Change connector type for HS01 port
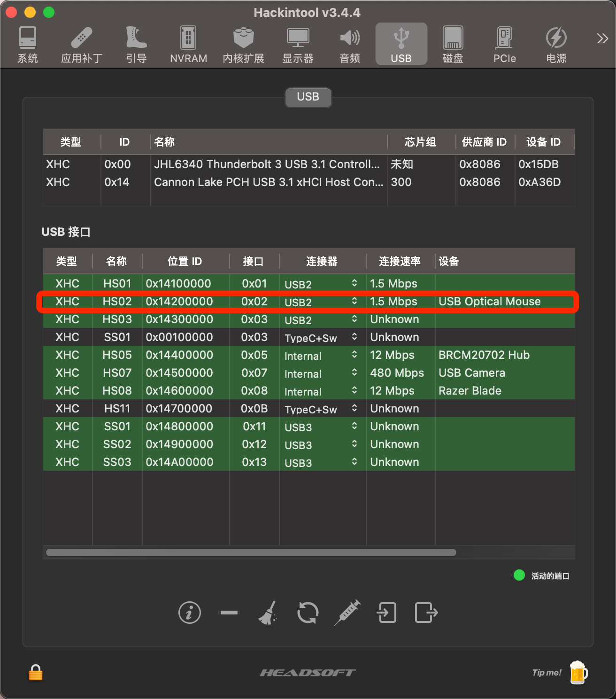The image size is (616, 699). pos(322,284)
